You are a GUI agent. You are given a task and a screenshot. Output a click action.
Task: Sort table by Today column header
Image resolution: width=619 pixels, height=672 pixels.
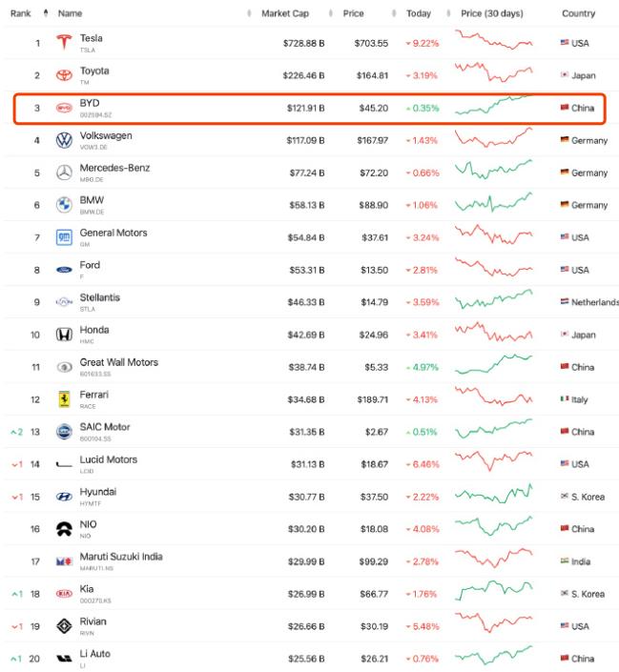pos(419,13)
